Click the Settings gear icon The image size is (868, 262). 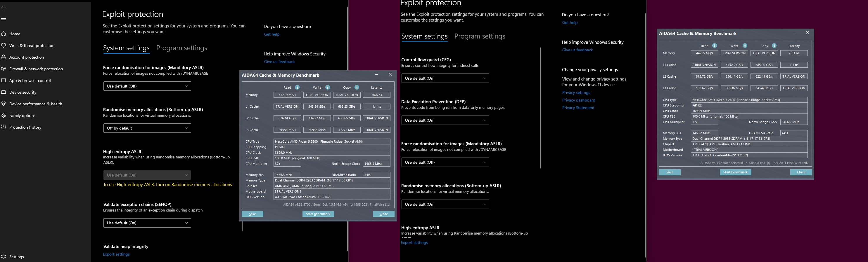coord(4,257)
